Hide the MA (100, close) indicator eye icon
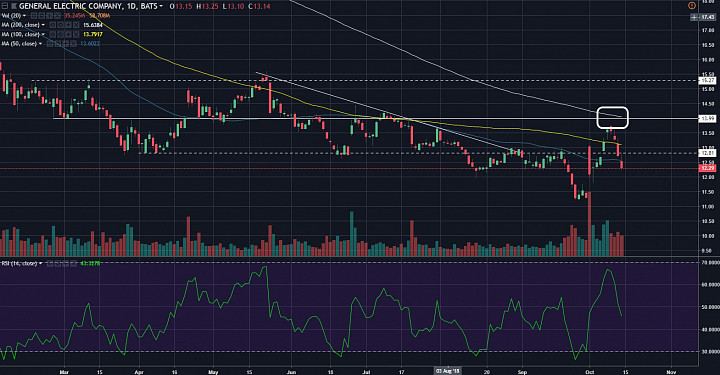This screenshot has height=375, width=720. (52, 34)
